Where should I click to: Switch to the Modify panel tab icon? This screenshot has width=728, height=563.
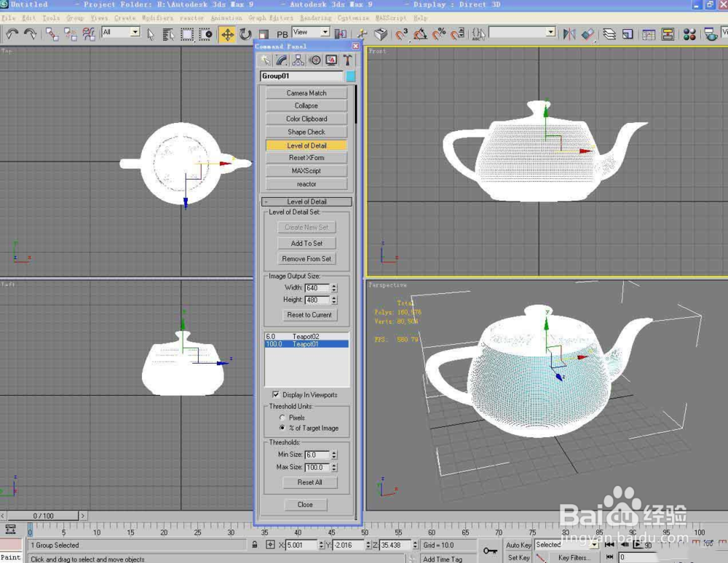coord(281,60)
